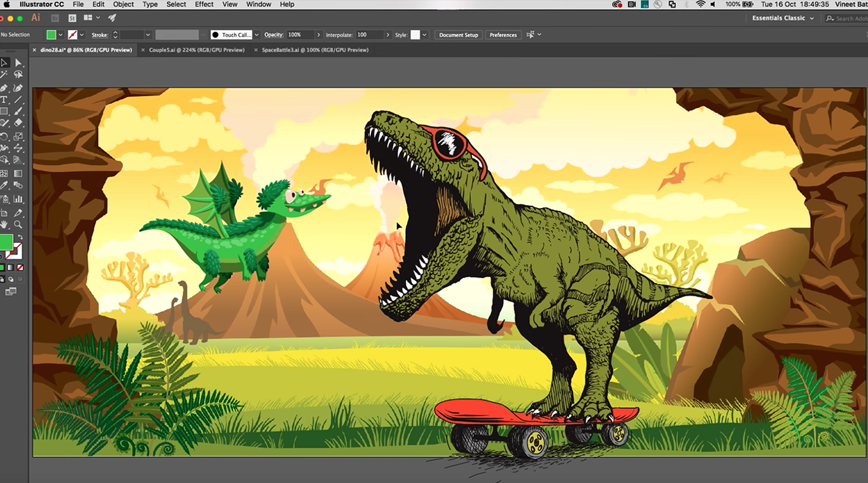Screen dimensions: 868x483
Task: Switch to the SpaceBattle3.ai tab
Action: coord(315,50)
